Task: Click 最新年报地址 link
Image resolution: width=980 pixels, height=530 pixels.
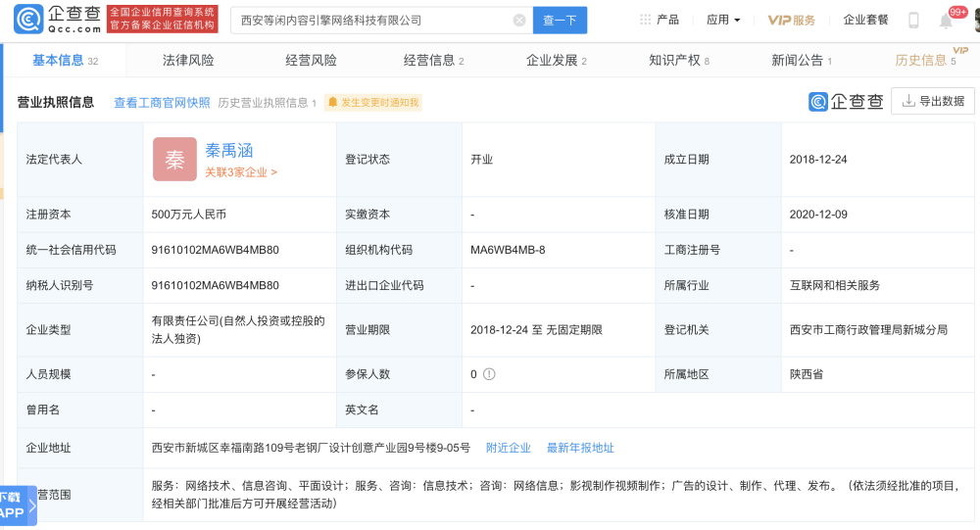Action: (580, 448)
